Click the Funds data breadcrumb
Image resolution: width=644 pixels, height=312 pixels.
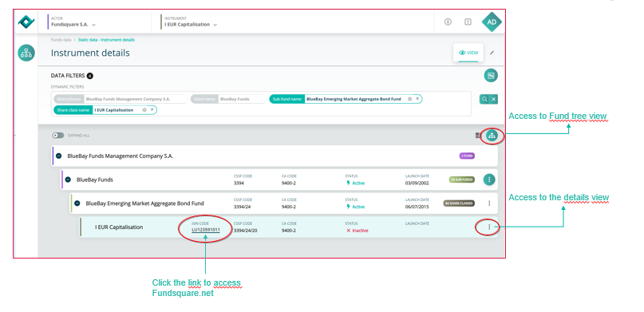(x=61, y=40)
